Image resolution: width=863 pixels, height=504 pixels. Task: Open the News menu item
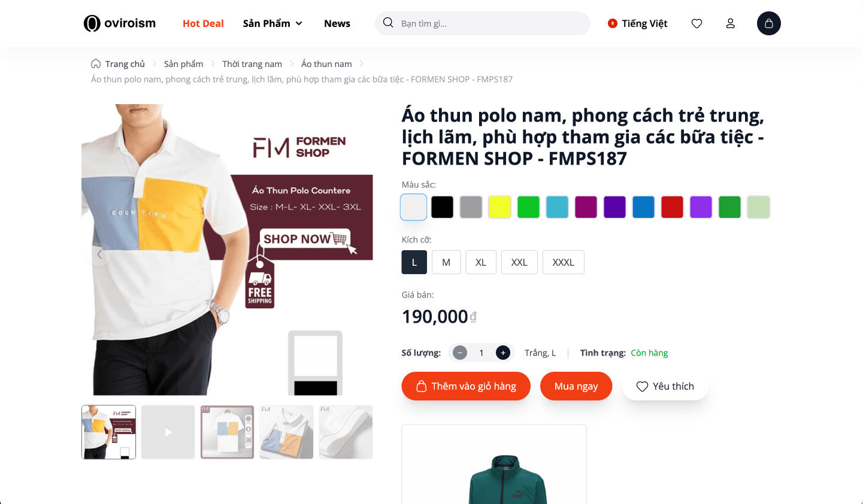point(337,23)
